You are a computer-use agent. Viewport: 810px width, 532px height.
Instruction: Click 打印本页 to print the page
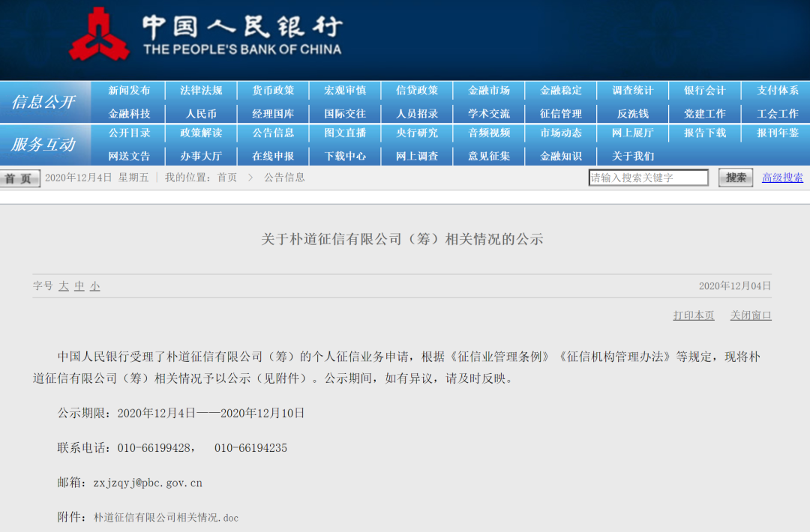[x=693, y=315]
